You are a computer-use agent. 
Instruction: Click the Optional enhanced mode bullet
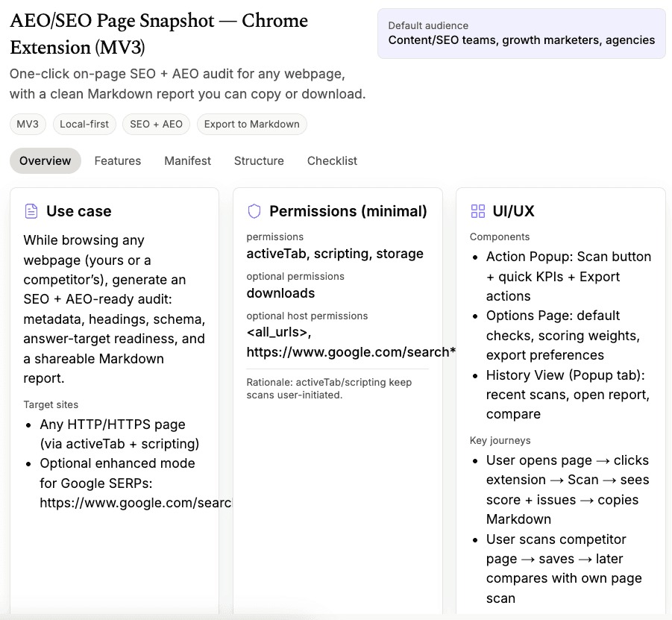tap(136, 483)
